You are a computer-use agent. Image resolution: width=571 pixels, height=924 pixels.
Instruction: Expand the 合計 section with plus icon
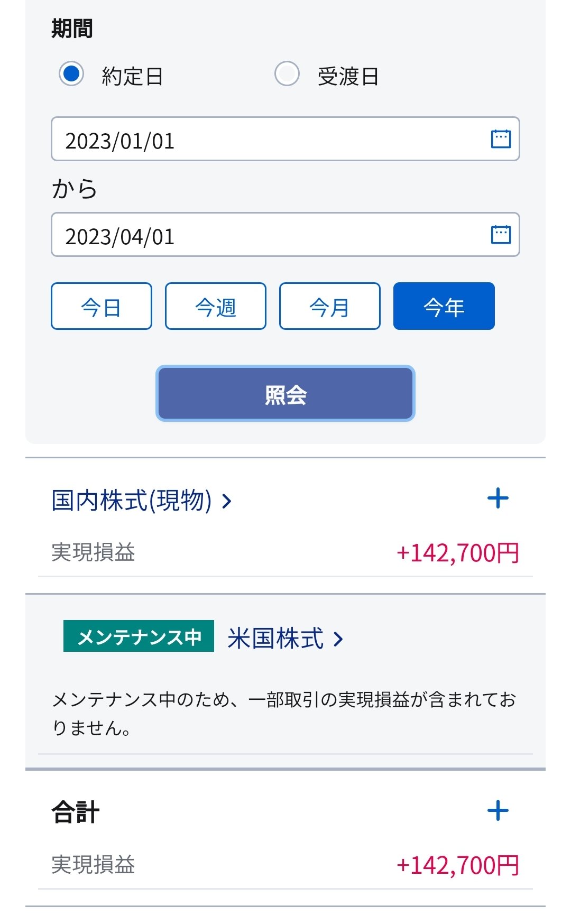point(498,811)
